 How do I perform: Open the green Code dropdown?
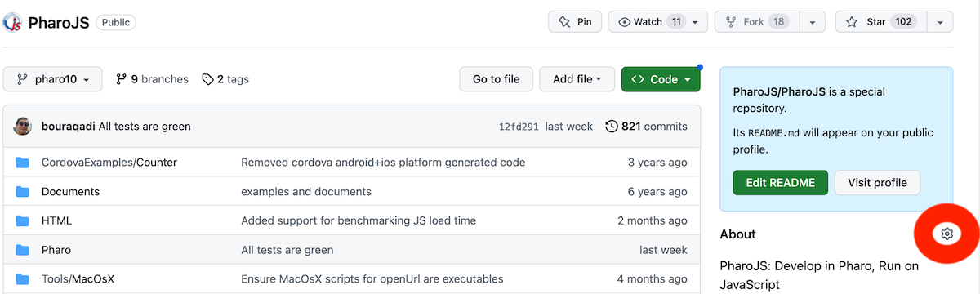pyautogui.click(x=661, y=79)
